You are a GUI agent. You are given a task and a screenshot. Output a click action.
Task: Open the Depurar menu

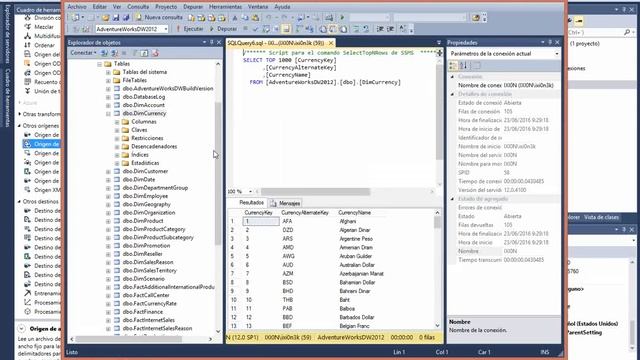coord(193,7)
